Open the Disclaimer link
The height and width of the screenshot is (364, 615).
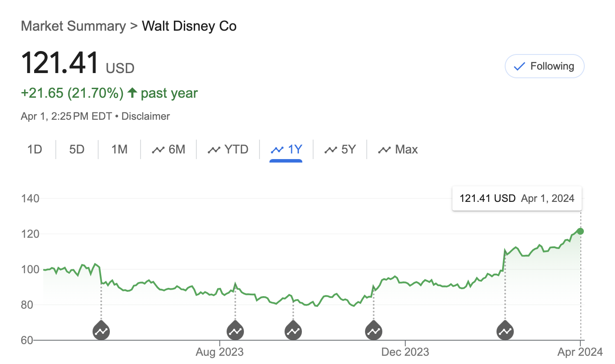[x=146, y=116]
